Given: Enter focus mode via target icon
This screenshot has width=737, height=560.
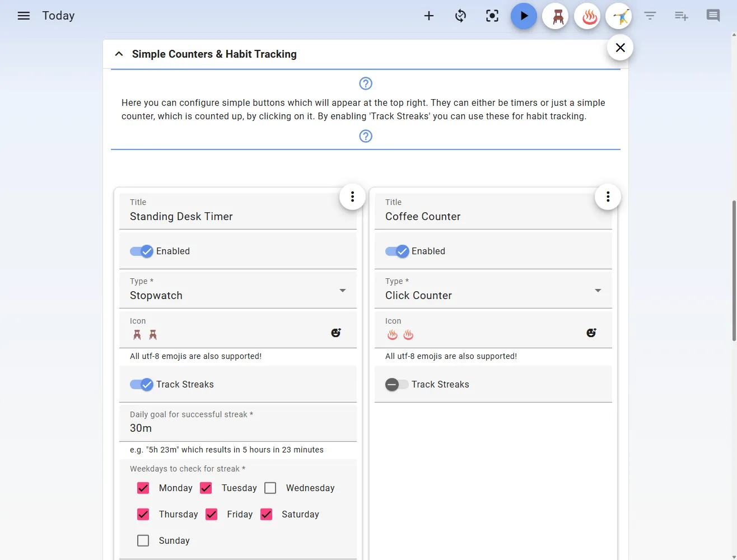Looking at the screenshot, I should pyautogui.click(x=492, y=16).
